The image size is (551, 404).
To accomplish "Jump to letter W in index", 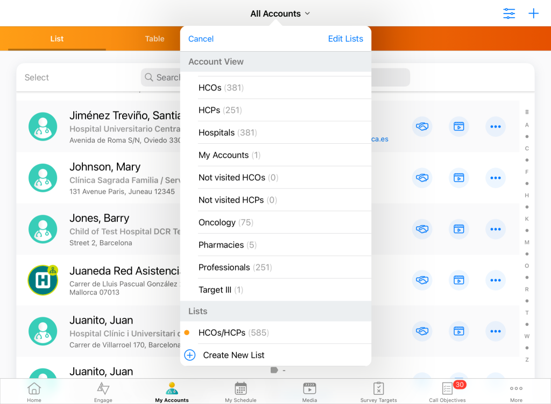I will [527, 336].
